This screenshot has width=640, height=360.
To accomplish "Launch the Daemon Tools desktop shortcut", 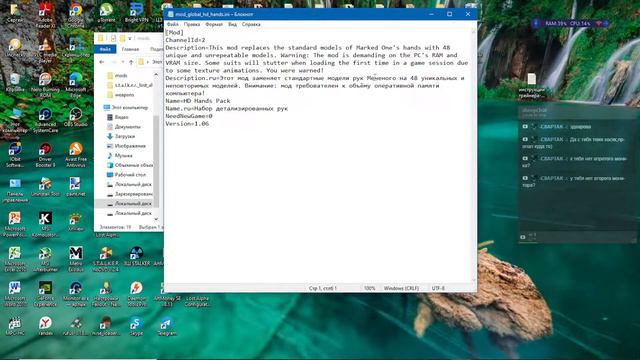I will (136, 294).
